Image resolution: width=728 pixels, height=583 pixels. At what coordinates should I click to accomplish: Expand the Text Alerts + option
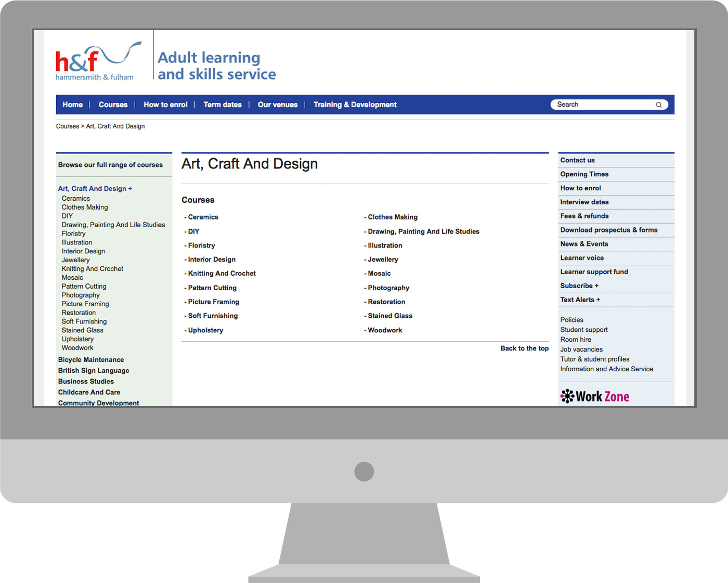click(x=580, y=300)
